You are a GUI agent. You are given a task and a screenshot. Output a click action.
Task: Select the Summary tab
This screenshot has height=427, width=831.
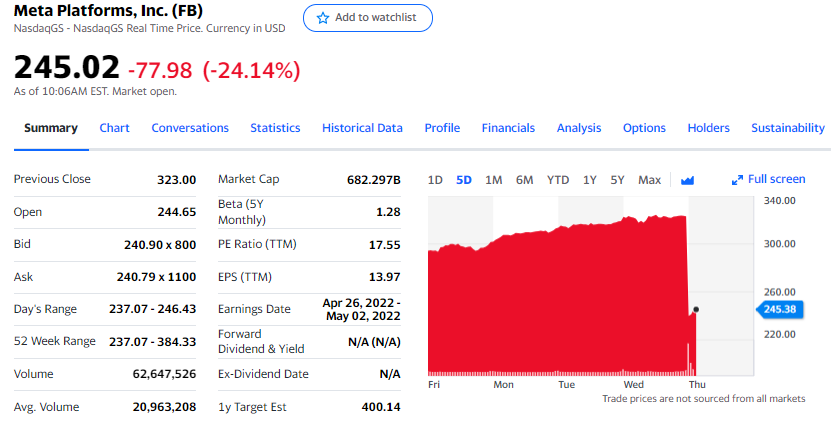tap(51, 128)
